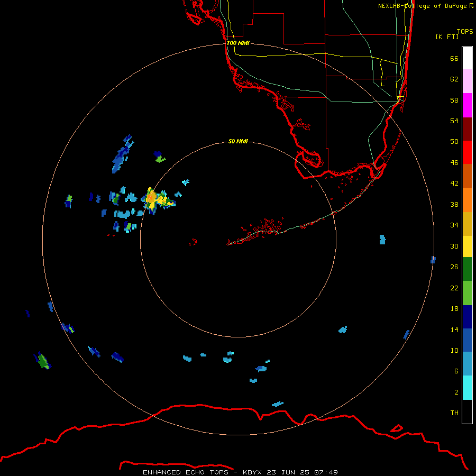The height and width of the screenshot is (476, 476).
Task: Click the TOPS legend heading
Action: [465, 31]
